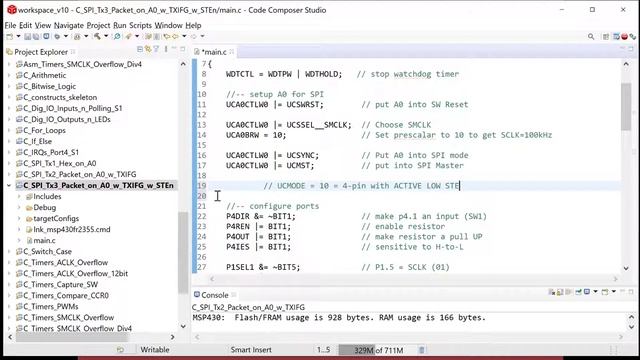Open the File menu
The width and height of the screenshot is (640, 360).
pyautogui.click(x=10, y=25)
